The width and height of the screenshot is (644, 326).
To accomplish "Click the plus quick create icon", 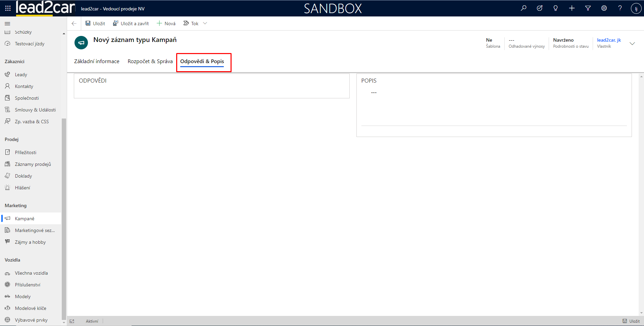I will [572, 8].
